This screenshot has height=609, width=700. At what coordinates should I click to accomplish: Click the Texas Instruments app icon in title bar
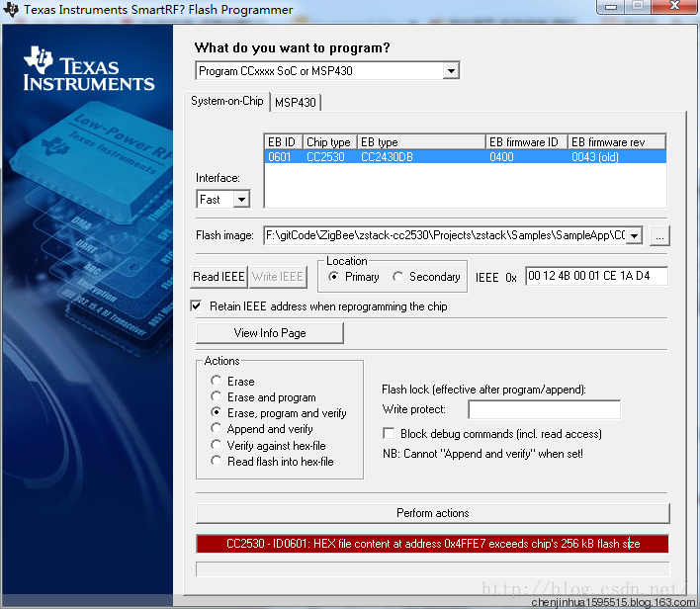(x=11, y=9)
